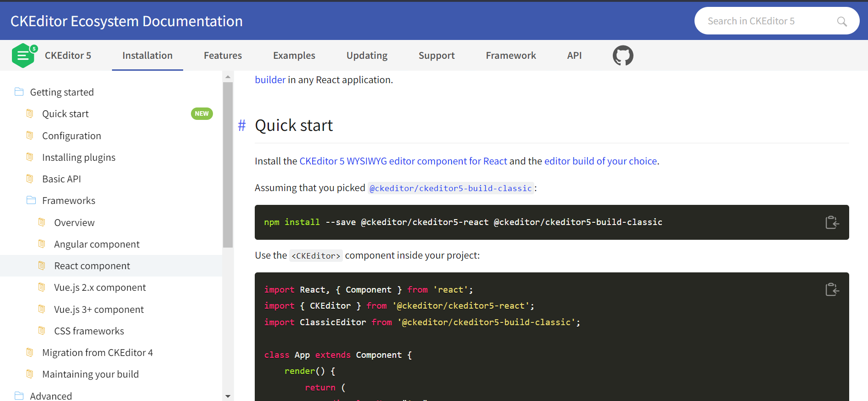Open the Vue.js 3+ component page
868x401 pixels.
click(x=99, y=309)
